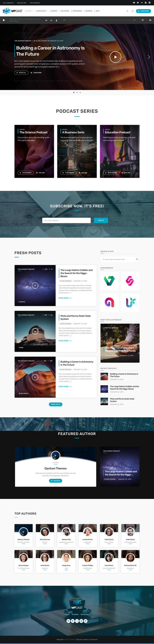Viewport: 154px width, 644px height.
Task: Download the current episode from player bar
Action: tap(56, 20)
